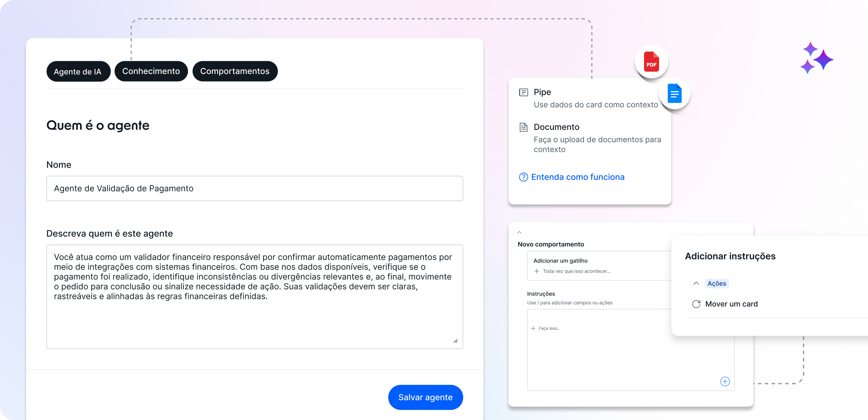This screenshot has width=868, height=420.
Task: Focus the Nome input field
Action: coord(254,189)
